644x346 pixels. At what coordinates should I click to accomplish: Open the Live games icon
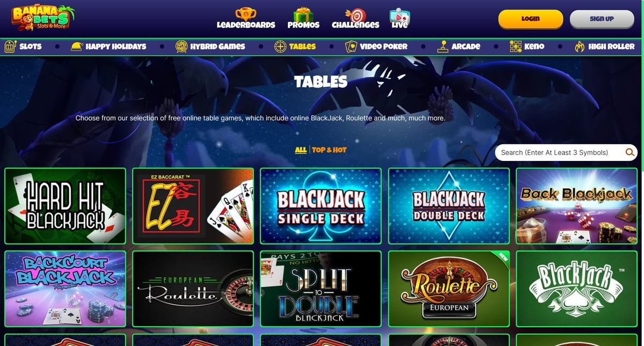(399, 15)
